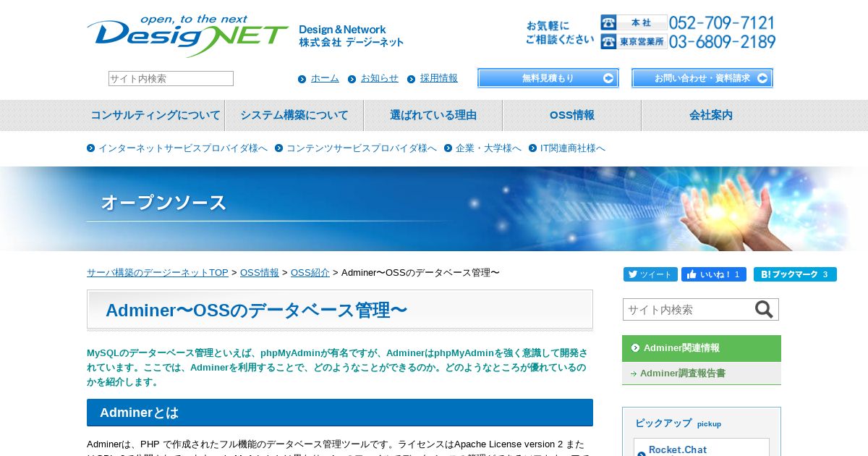Open コンテンツサービスプロバイダ様へ link
This screenshot has width=868, height=456.
pos(362,148)
